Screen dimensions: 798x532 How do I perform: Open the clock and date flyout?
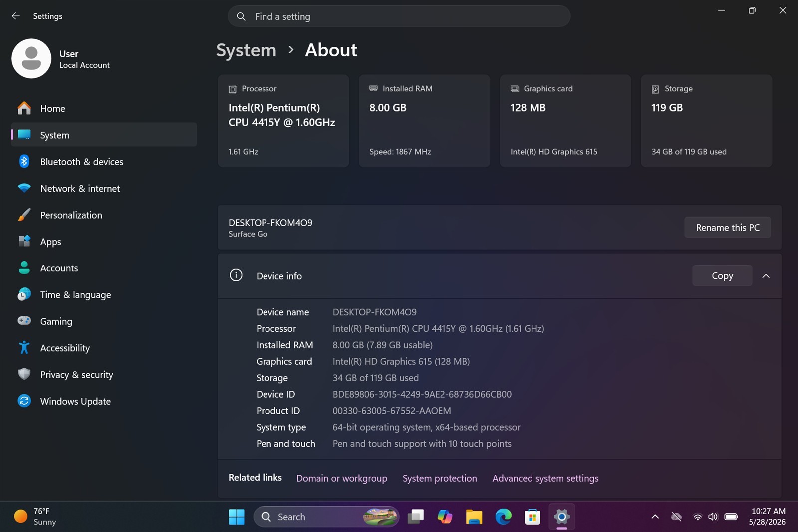[x=768, y=517]
